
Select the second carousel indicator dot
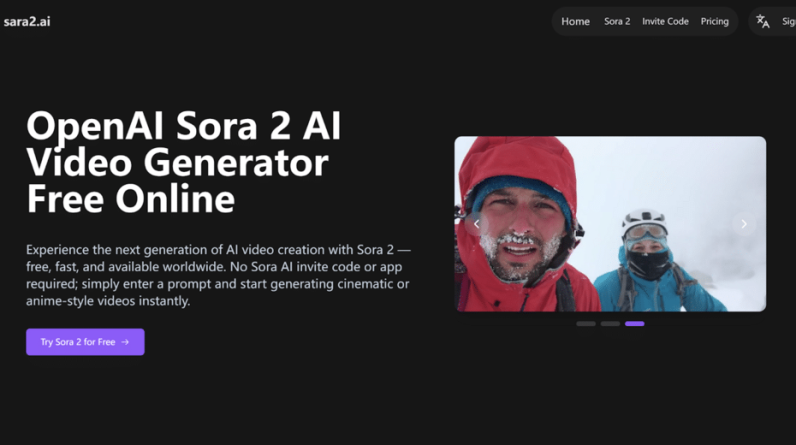click(610, 324)
